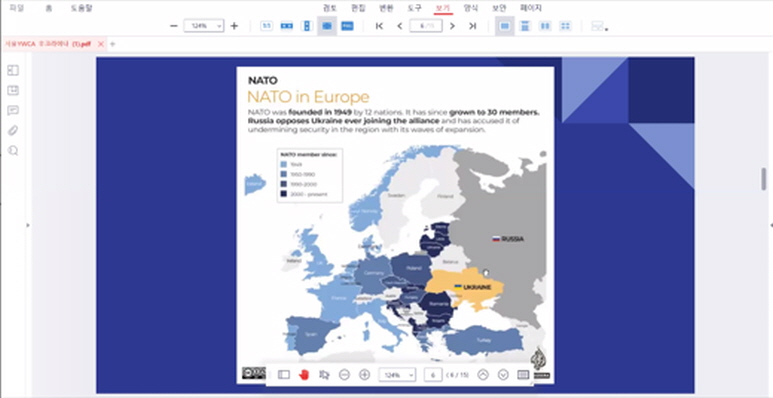Click the vertical scrollbar thumb on right

[764, 179]
